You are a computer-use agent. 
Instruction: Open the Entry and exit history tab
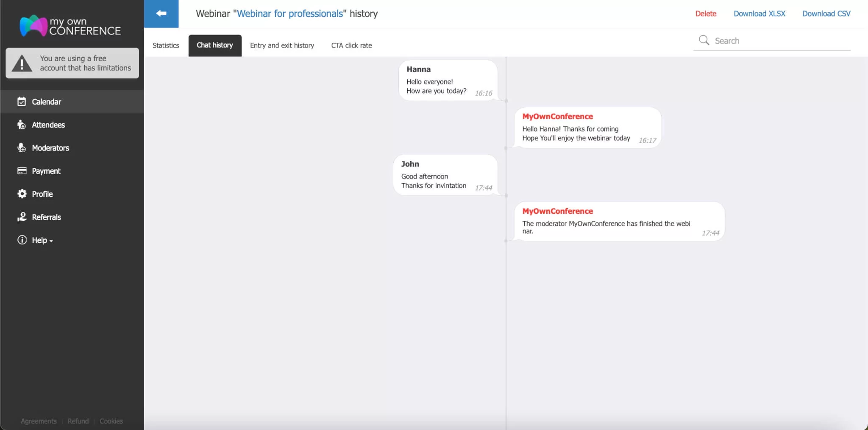point(282,45)
